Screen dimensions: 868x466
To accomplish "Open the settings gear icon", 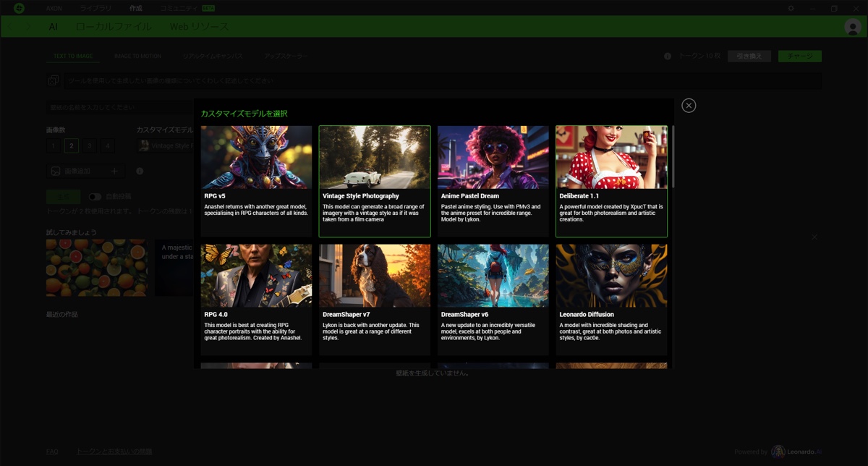I will coord(791,8).
